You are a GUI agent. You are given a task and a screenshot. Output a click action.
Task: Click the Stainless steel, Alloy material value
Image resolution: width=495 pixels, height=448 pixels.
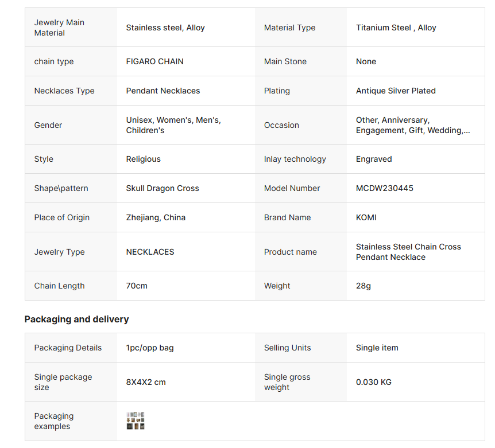click(165, 28)
